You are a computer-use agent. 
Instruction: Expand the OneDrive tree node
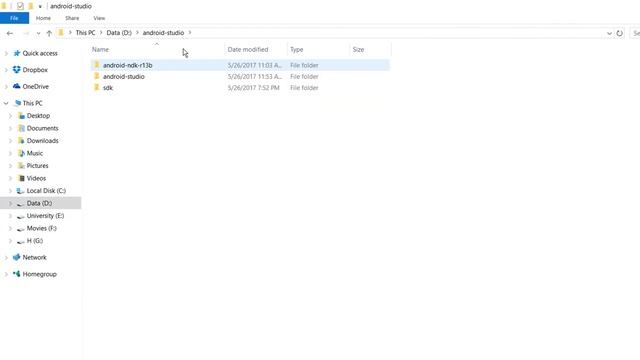coord(6,87)
